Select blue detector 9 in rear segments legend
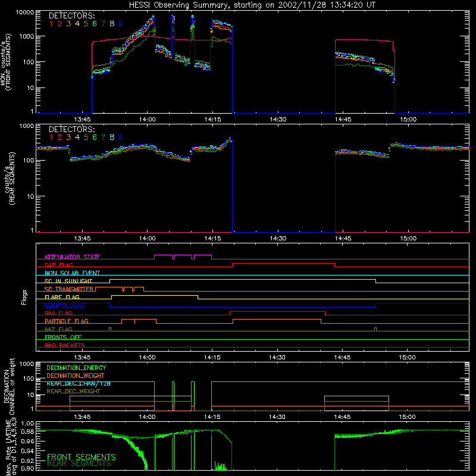 pos(121,137)
